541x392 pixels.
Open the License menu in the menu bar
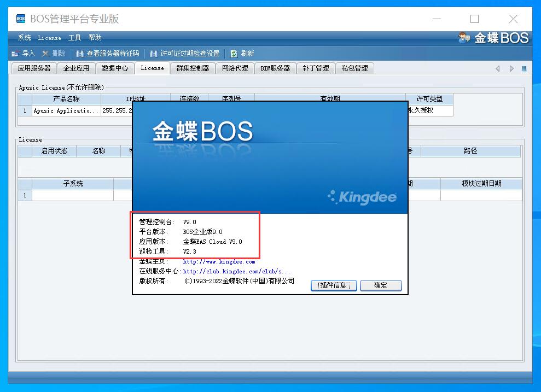point(49,38)
